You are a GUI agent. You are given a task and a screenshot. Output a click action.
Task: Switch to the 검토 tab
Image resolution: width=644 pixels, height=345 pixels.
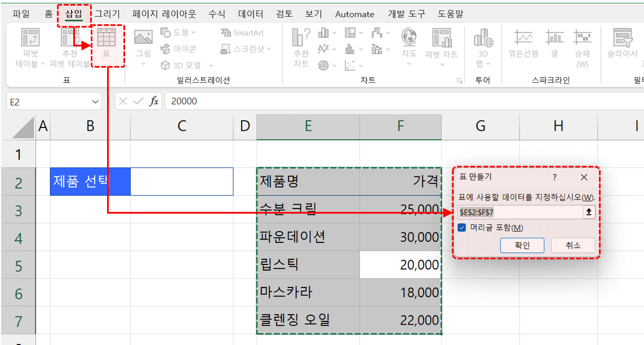284,14
